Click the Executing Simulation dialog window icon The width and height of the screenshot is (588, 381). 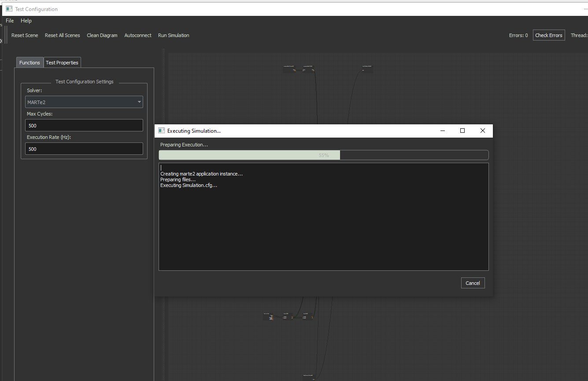[x=161, y=131]
